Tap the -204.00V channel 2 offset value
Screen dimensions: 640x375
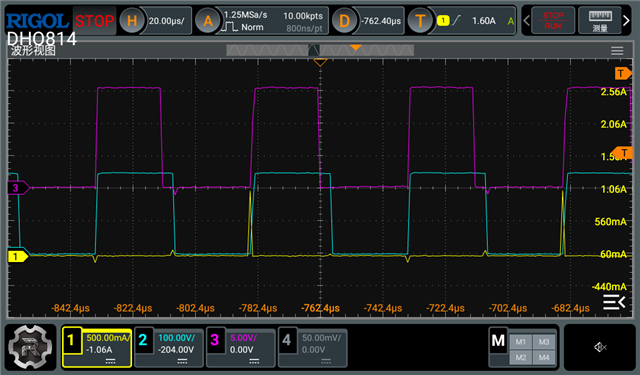[176, 350]
